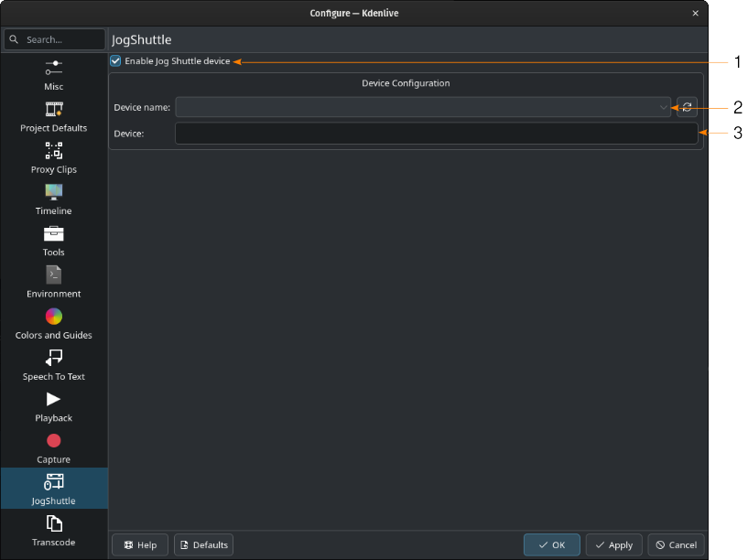Go to Timeline settings
Image resolution: width=748 pixels, height=560 pixels.
pos(54,199)
